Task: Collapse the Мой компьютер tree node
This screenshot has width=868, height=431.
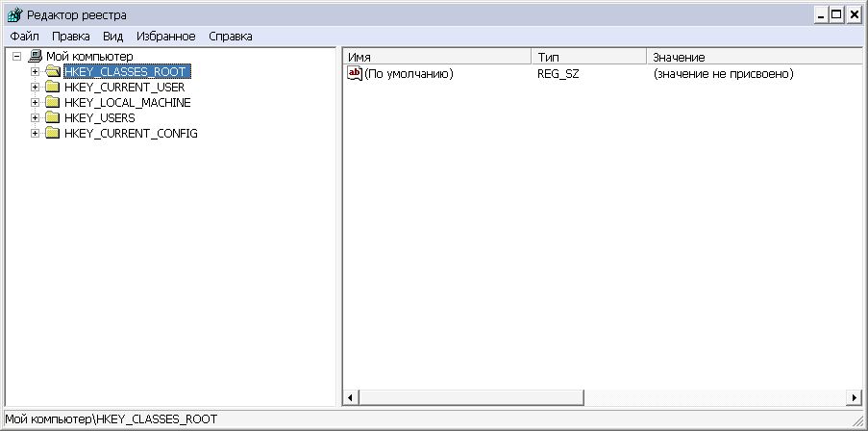Action: (x=17, y=57)
